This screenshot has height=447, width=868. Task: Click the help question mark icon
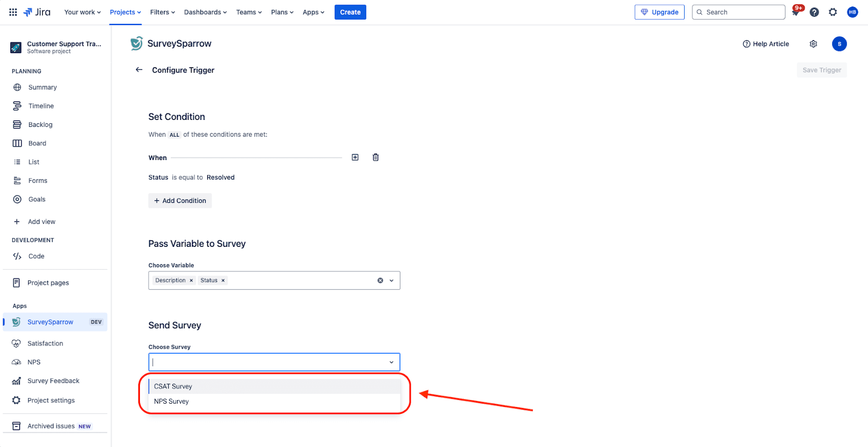point(814,12)
